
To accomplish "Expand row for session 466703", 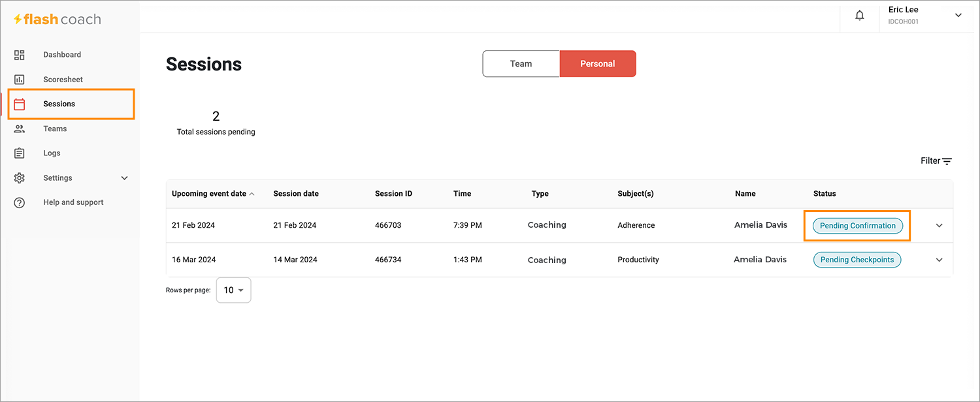I will (x=939, y=226).
